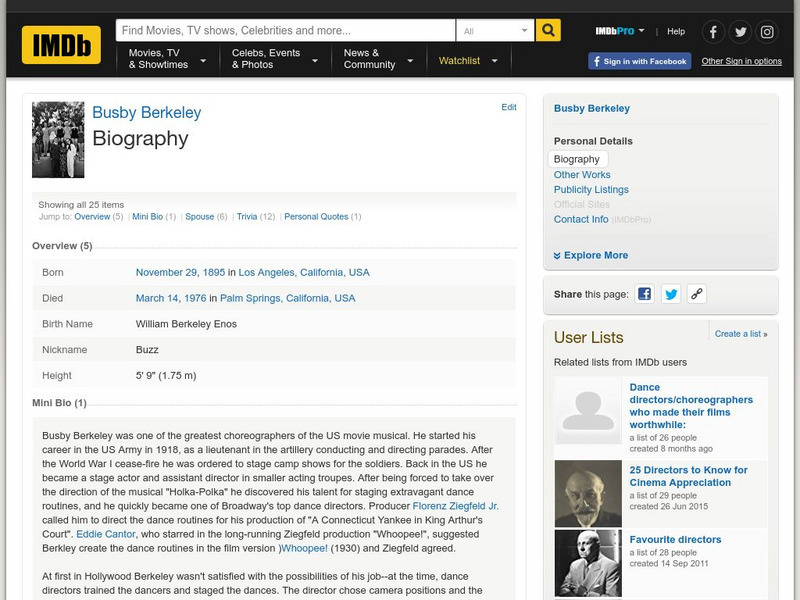Jump to Personal Quotes section
Image resolution: width=800 pixels, height=600 pixels.
tap(316, 217)
